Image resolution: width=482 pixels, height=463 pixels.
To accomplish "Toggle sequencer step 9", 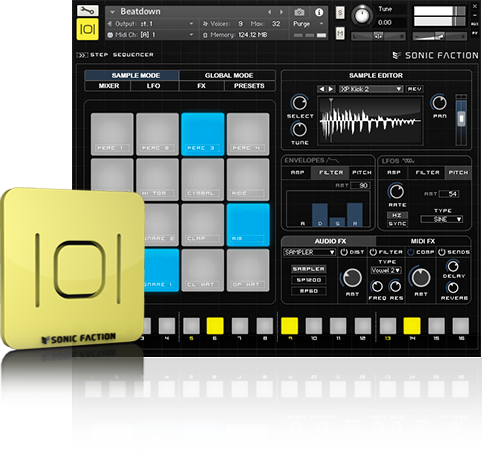I will (289, 325).
